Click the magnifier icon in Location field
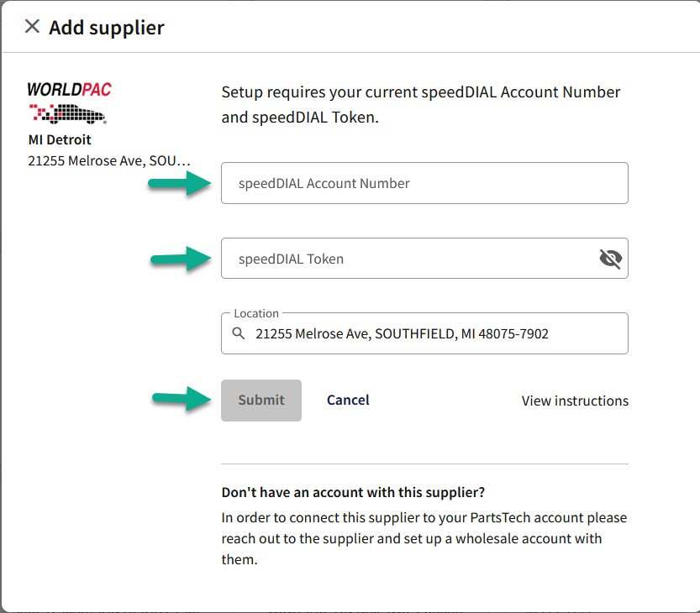The image size is (700, 613). [x=239, y=334]
